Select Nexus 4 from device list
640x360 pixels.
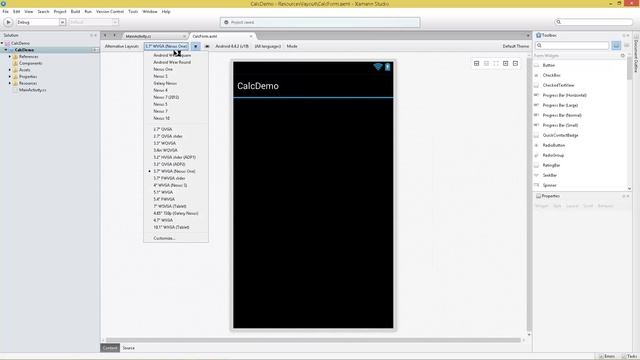tap(160, 90)
